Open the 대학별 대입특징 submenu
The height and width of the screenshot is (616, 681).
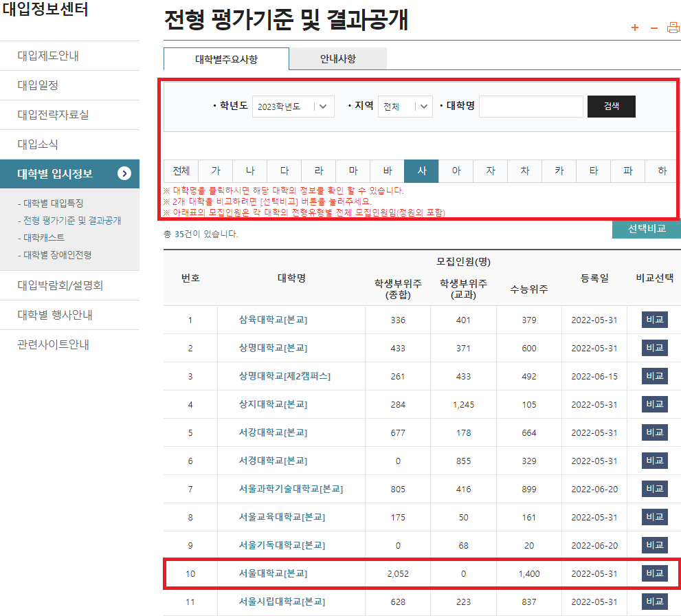[51, 203]
